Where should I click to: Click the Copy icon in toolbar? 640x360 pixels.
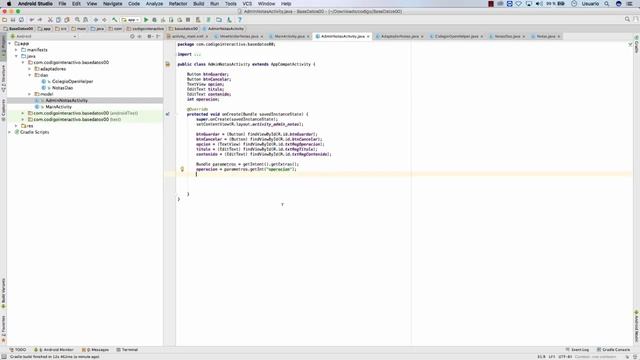(58, 20)
